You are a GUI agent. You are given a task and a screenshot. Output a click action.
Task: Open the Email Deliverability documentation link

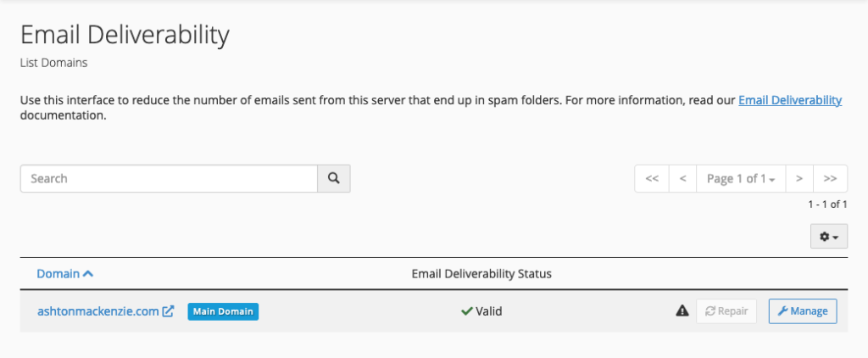click(x=790, y=100)
